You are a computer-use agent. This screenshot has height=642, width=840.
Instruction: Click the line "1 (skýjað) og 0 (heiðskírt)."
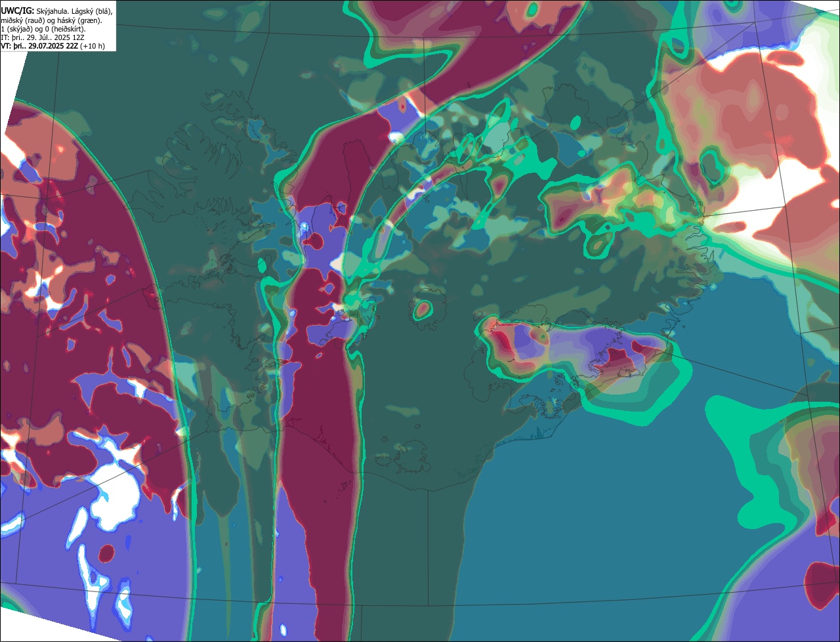[x=43, y=29]
